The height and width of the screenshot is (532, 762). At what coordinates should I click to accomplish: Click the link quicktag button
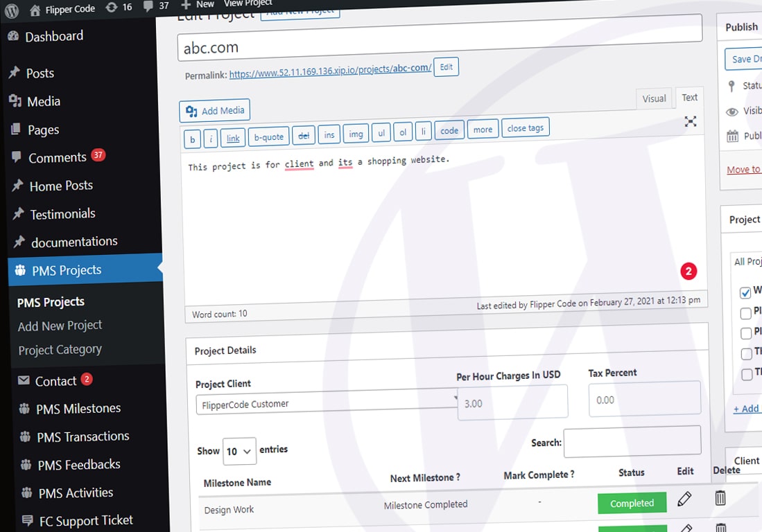[233, 139]
